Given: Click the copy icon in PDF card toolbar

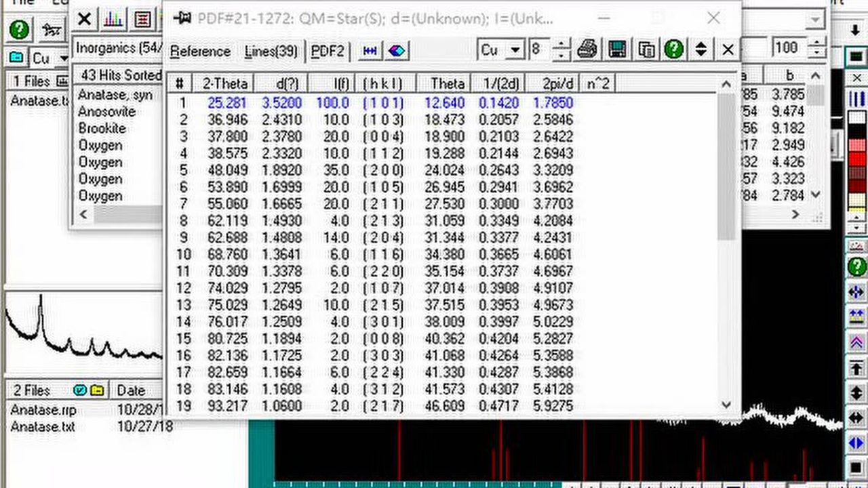Looking at the screenshot, I should [x=646, y=49].
